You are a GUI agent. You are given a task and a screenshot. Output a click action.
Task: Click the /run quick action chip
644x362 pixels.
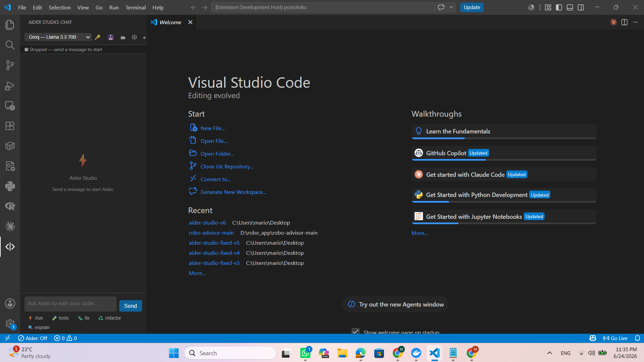tap(36, 318)
